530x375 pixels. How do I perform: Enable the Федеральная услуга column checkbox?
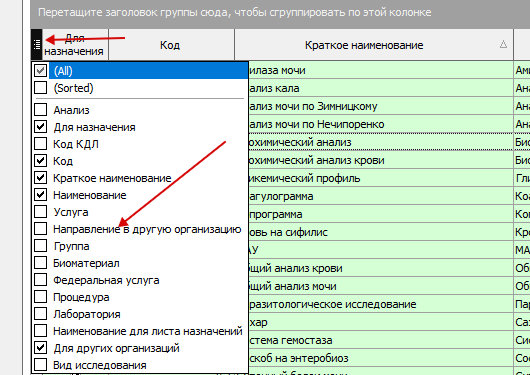(41, 280)
